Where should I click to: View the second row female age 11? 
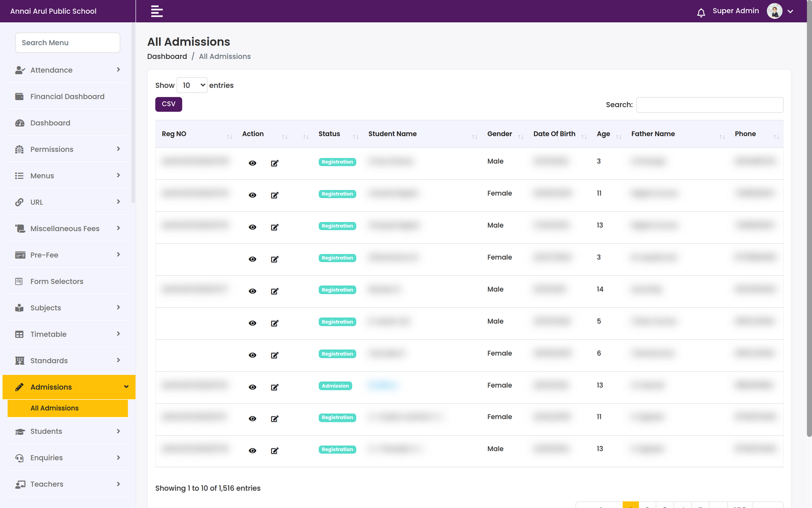[x=252, y=195]
